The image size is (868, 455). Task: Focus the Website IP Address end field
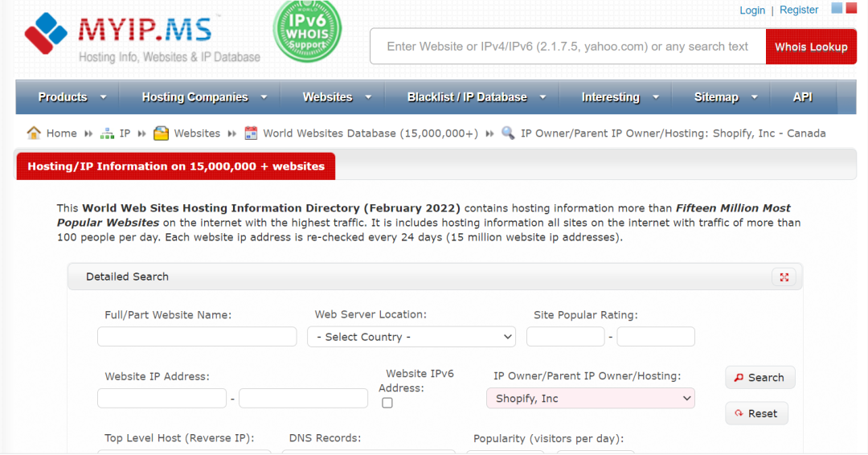click(x=303, y=399)
